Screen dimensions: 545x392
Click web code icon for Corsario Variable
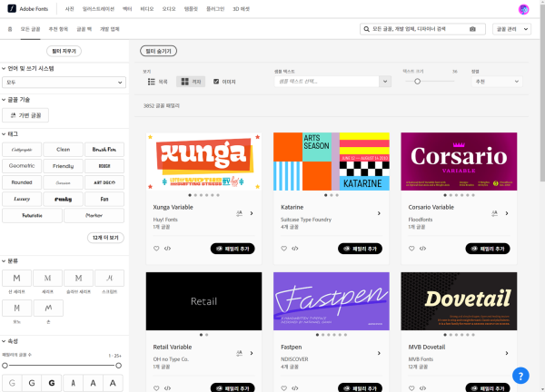(x=422, y=249)
